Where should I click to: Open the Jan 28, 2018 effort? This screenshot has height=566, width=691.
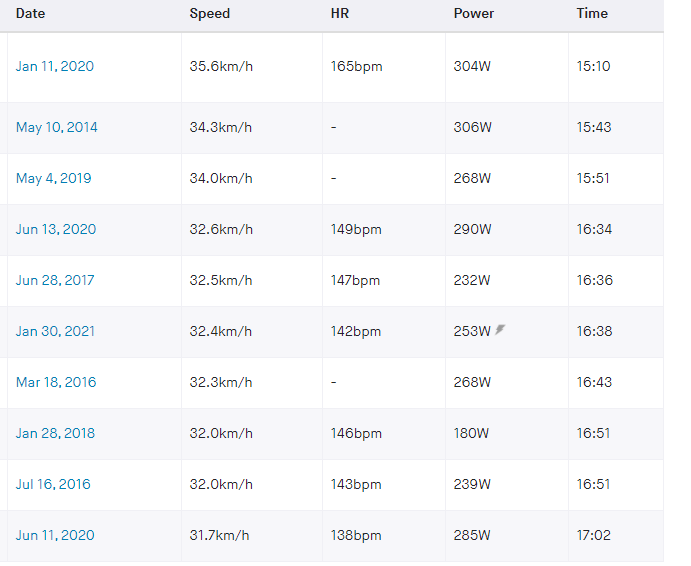tap(56, 433)
